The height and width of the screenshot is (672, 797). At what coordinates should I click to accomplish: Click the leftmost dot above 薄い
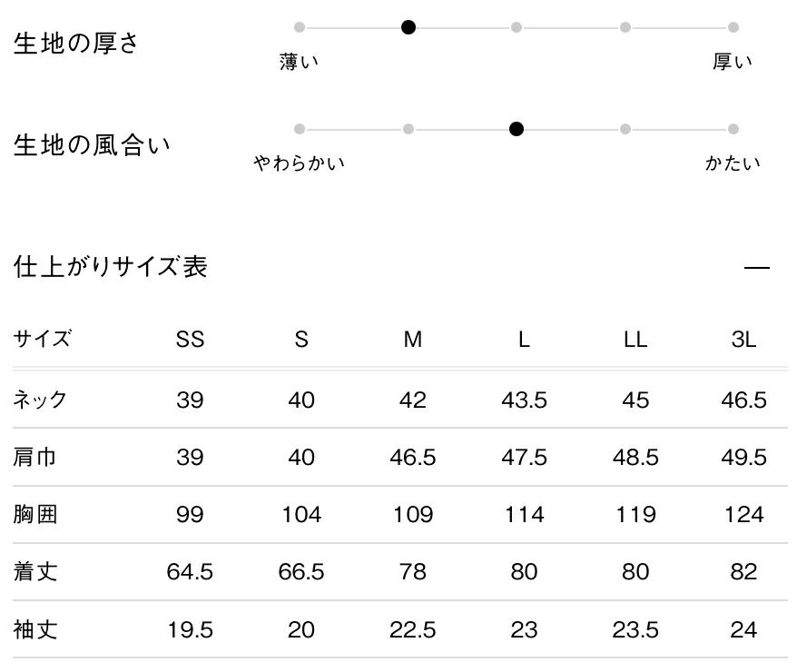coord(300,27)
